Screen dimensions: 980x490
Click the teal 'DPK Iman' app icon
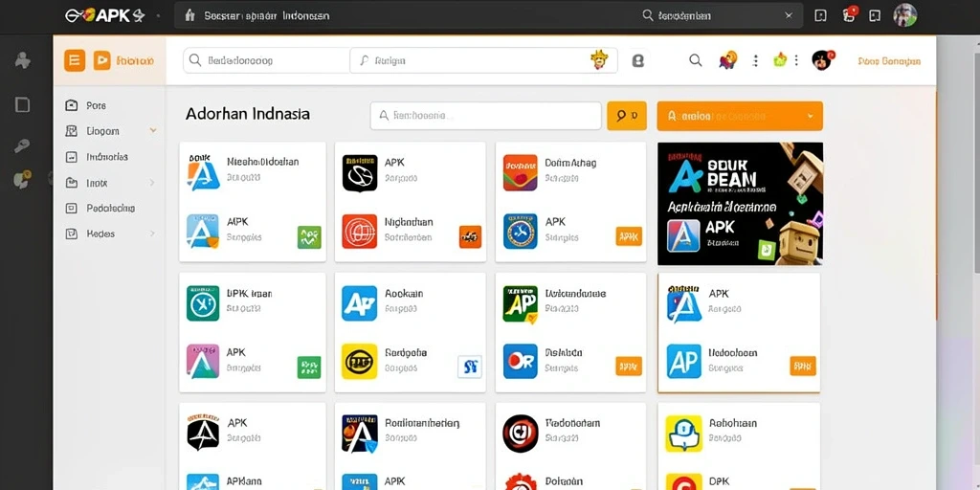(x=203, y=303)
